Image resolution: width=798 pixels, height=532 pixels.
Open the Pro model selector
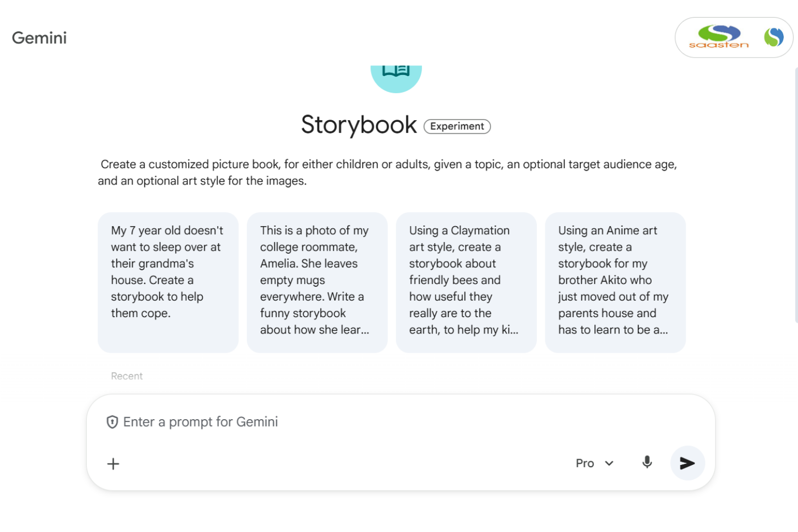[x=585, y=463]
